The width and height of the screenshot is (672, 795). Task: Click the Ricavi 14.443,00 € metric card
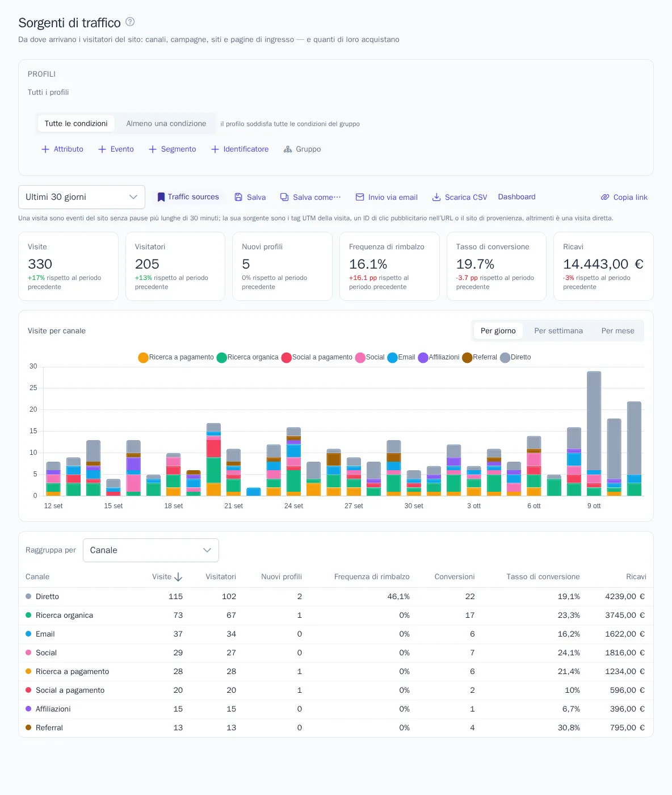coord(603,266)
